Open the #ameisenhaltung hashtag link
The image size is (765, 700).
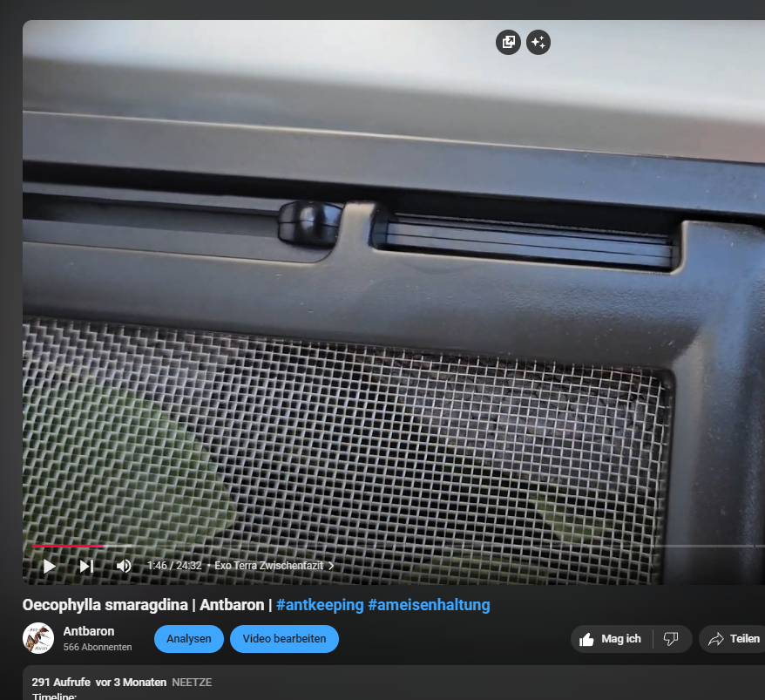[429, 605]
